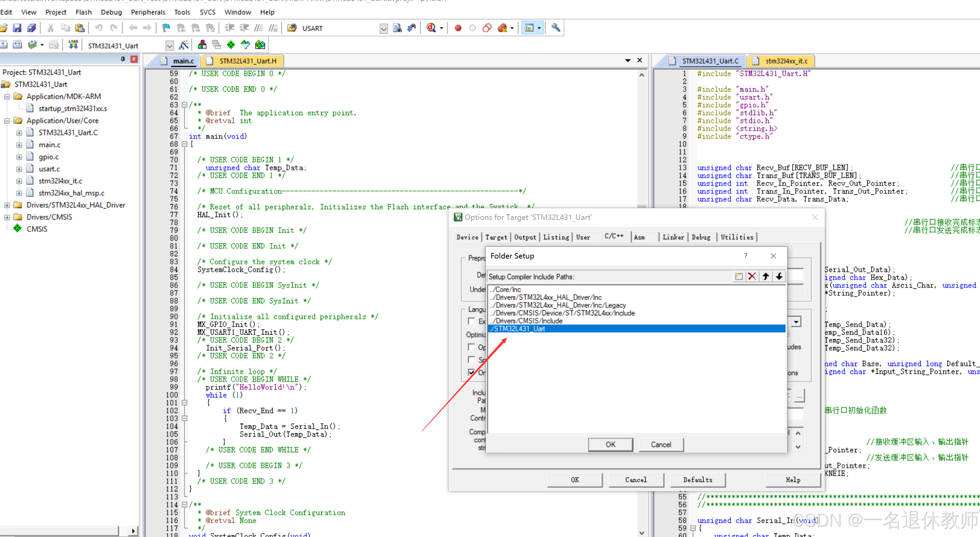Open the STM32L431_Uart target dropdown
Screen dimensions: 980x537
point(169,46)
